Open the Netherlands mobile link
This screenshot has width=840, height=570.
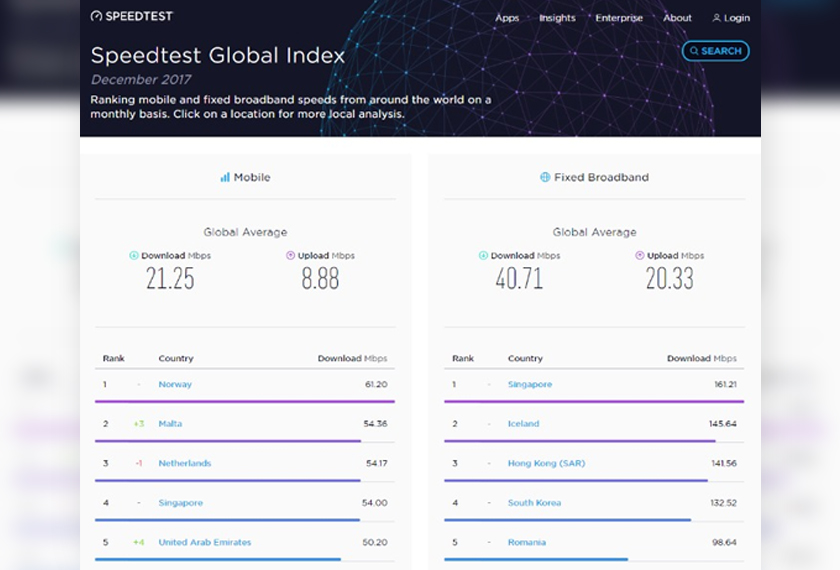click(185, 463)
